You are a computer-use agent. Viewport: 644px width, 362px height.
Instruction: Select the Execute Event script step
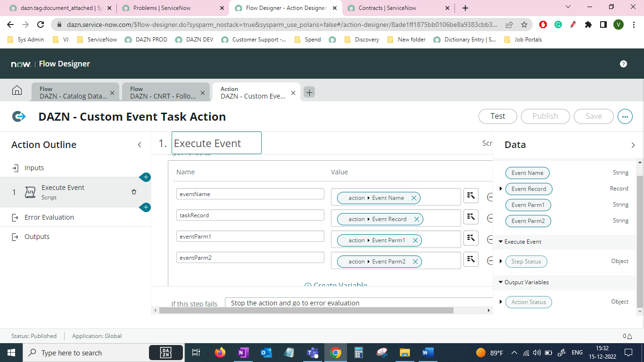click(75, 192)
